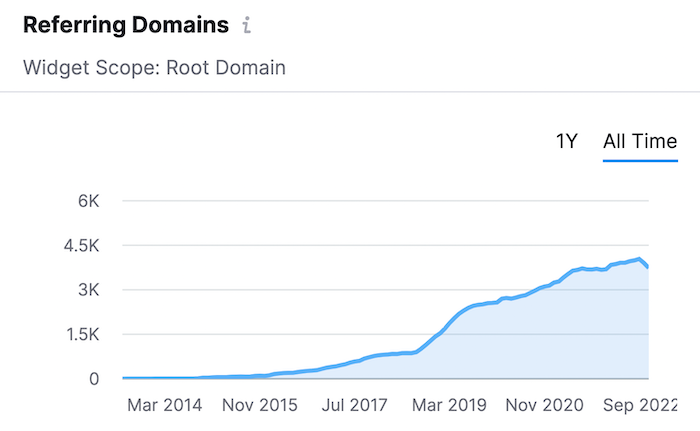Screen dimensions: 700x431
Task: Click the info icon beside Referring Domains
Action: pyautogui.click(x=246, y=26)
